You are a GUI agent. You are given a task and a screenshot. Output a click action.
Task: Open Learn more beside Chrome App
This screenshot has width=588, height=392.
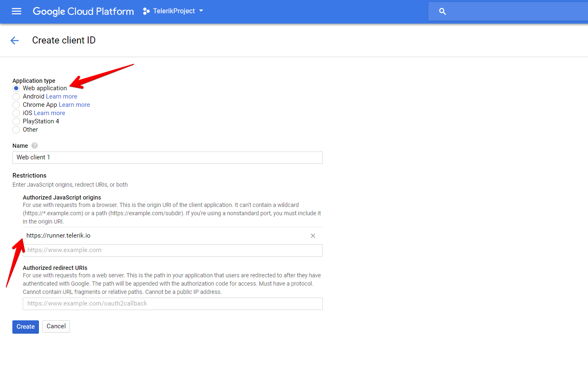click(74, 104)
